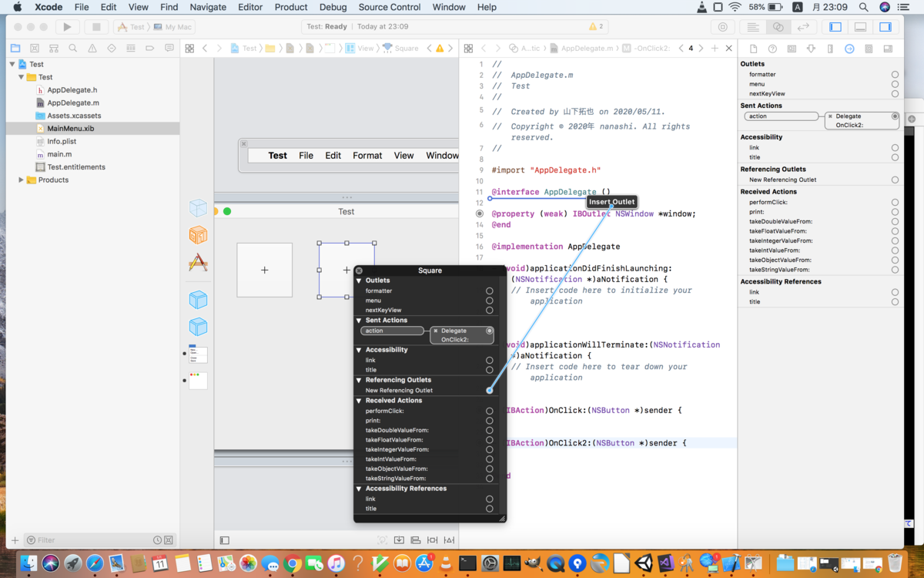
Task: Open the Issue navigator warning-triangle icon
Action: 92,48
